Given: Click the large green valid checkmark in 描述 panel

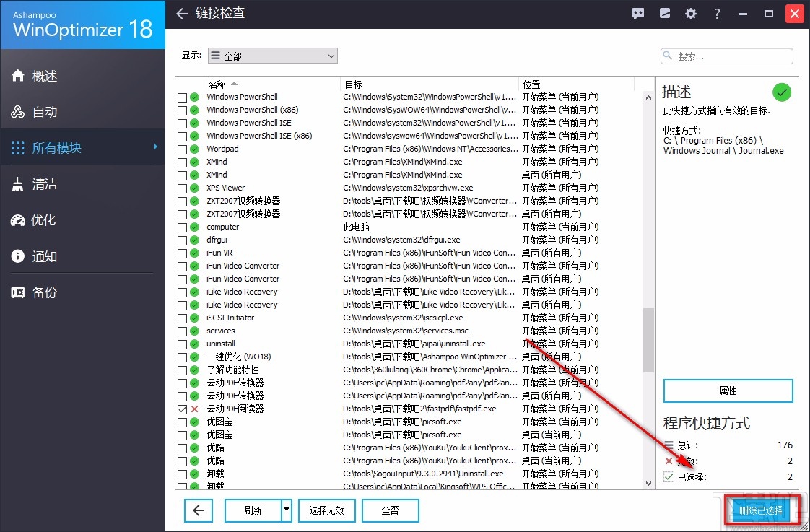Looking at the screenshot, I should point(782,92).
